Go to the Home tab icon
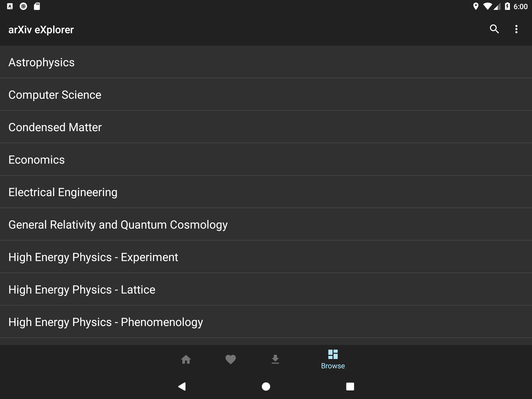The width and height of the screenshot is (532, 399). (x=186, y=360)
